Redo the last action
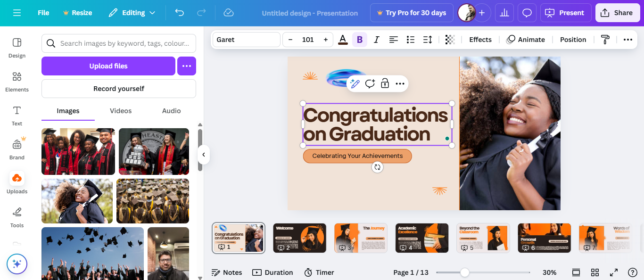Image resolution: width=644 pixels, height=280 pixels. [201, 13]
